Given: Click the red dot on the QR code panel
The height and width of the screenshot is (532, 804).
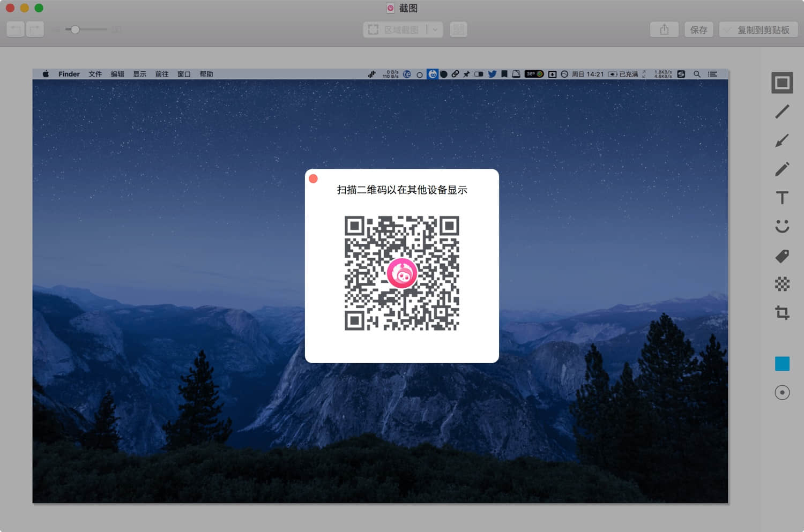Looking at the screenshot, I should click(313, 178).
